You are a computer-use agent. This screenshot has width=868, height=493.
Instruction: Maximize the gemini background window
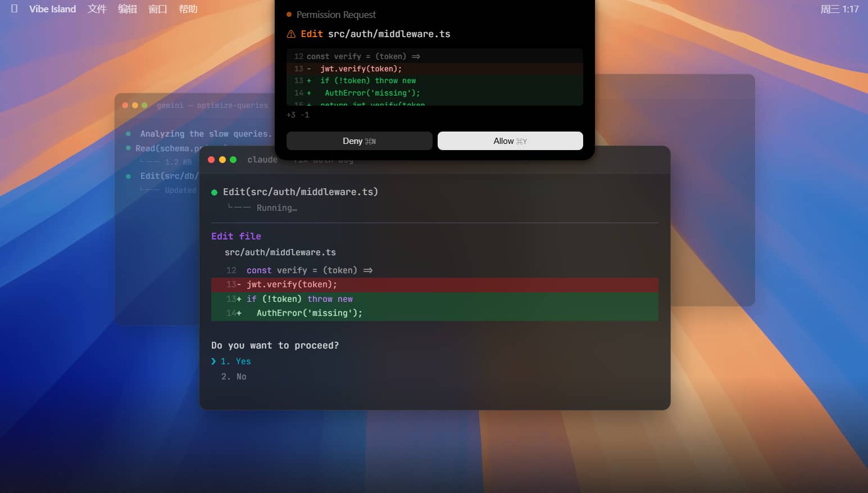[x=144, y=105]
